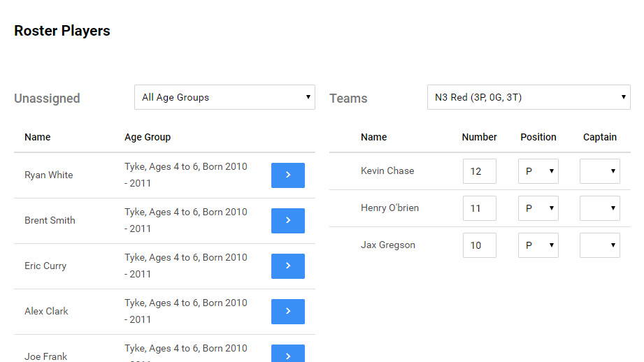Click Kevin Chase's name in Teams list

point(387,171)
